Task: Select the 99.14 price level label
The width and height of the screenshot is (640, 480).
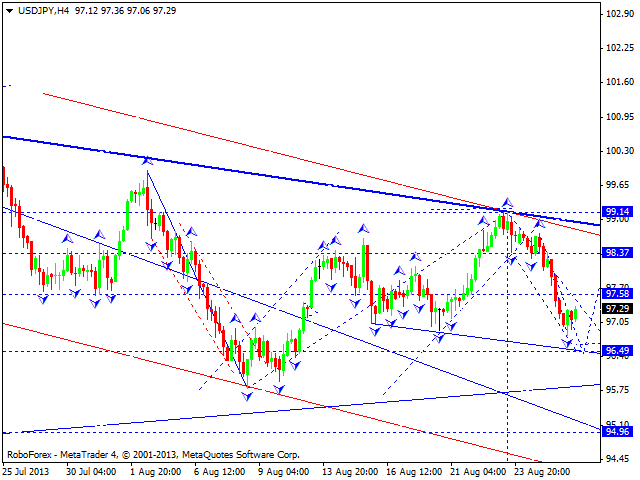Action: pyautogui.click(x=617, y=211)
